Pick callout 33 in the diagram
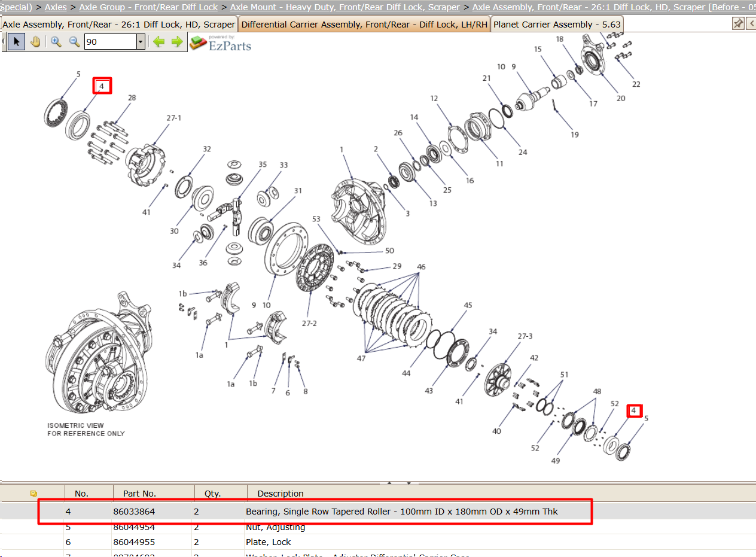Screen dimensions: 756x557 point(283,165)
